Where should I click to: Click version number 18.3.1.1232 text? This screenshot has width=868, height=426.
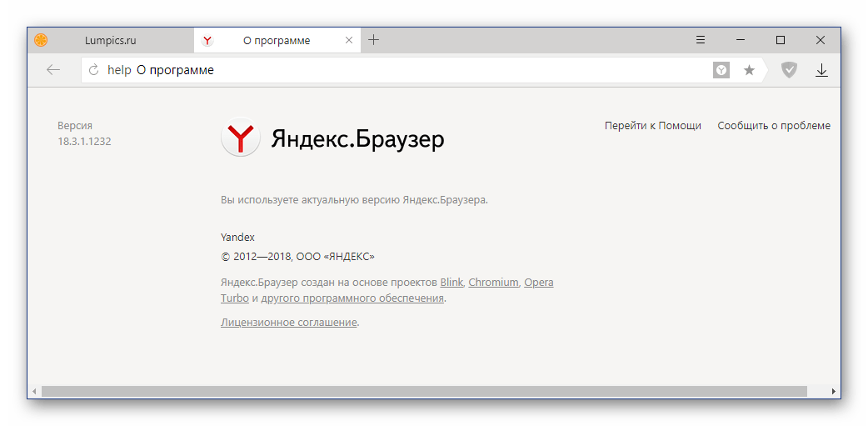click(84, 142)
